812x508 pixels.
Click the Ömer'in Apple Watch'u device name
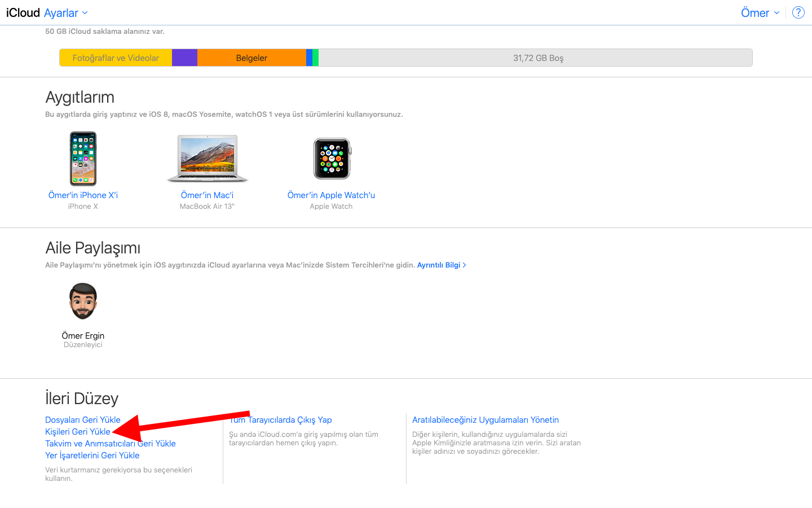point(331,195)
